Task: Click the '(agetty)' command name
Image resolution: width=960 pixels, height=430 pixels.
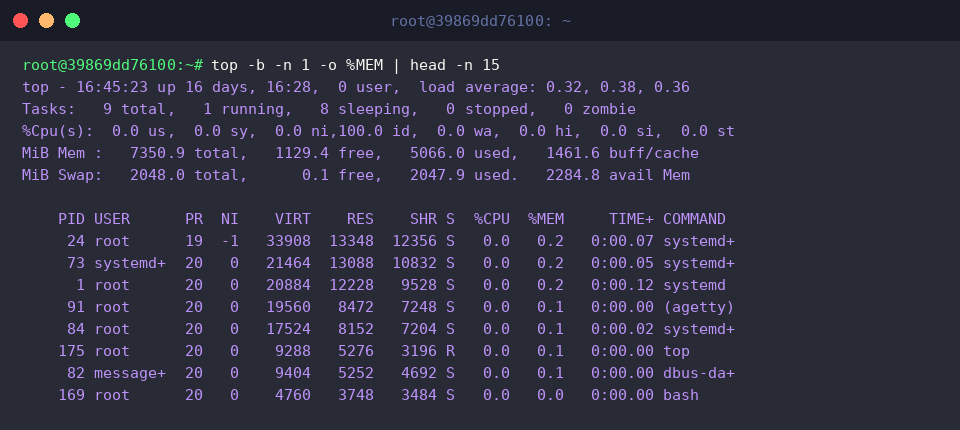Action: tap(699, 307)
